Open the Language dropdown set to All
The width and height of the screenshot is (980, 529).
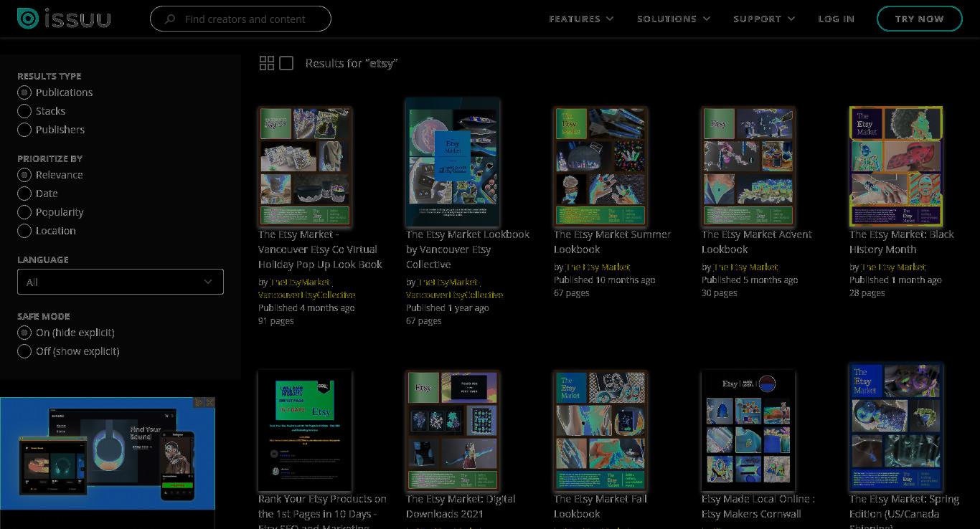(x=121, y=282)
